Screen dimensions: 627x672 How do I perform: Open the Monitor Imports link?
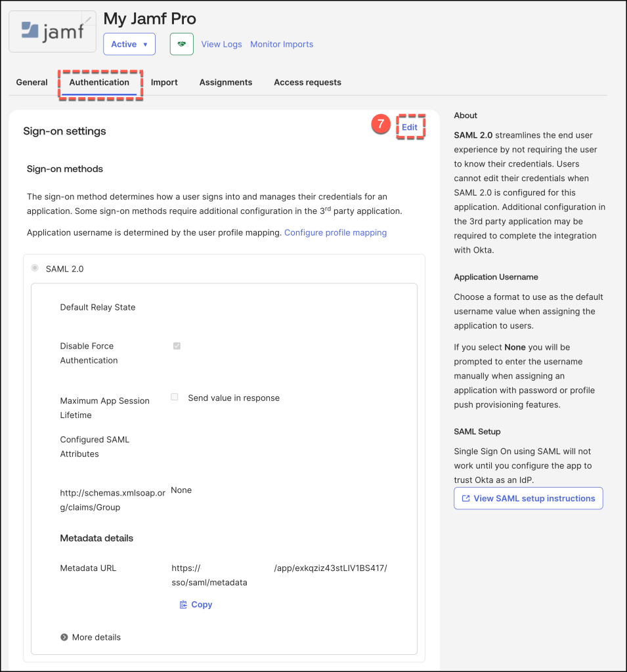coord(282,45)
